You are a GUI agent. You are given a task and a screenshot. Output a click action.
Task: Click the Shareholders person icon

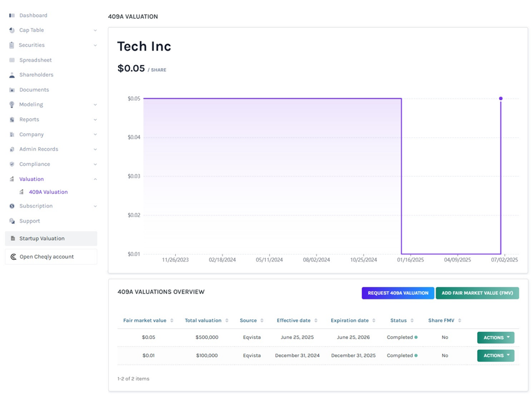point(12,75)
